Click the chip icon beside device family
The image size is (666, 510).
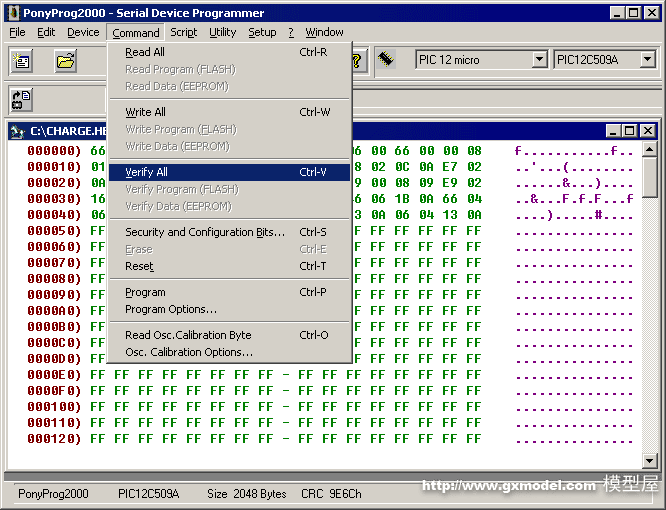(x=386, y=60)
